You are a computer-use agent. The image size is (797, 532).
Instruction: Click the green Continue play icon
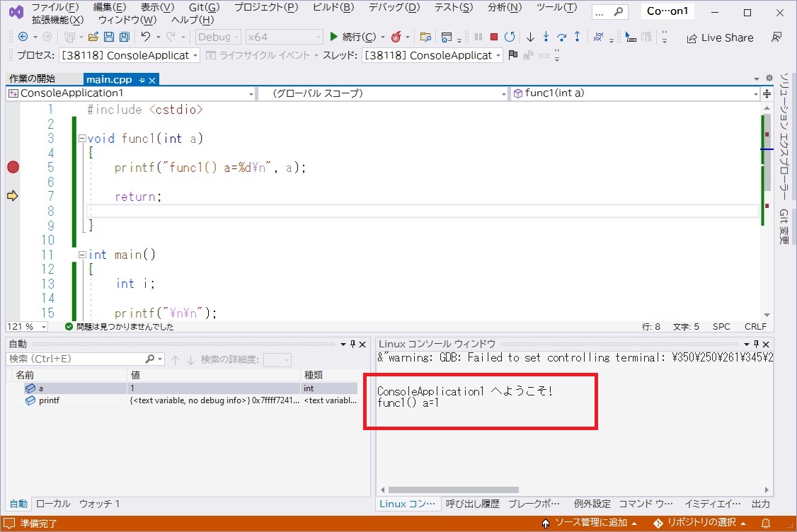333,37
